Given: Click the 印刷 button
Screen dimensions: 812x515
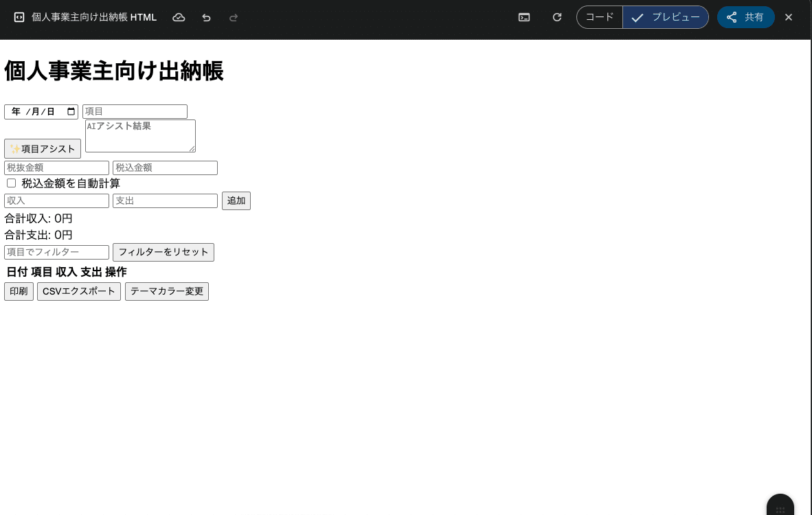Looking at the screenshot, I should [19, 291].
